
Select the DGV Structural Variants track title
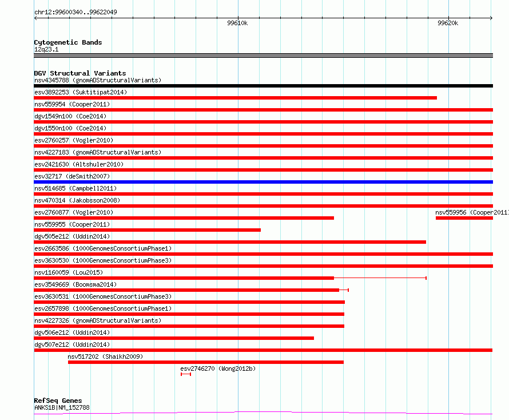pos(80,73)
